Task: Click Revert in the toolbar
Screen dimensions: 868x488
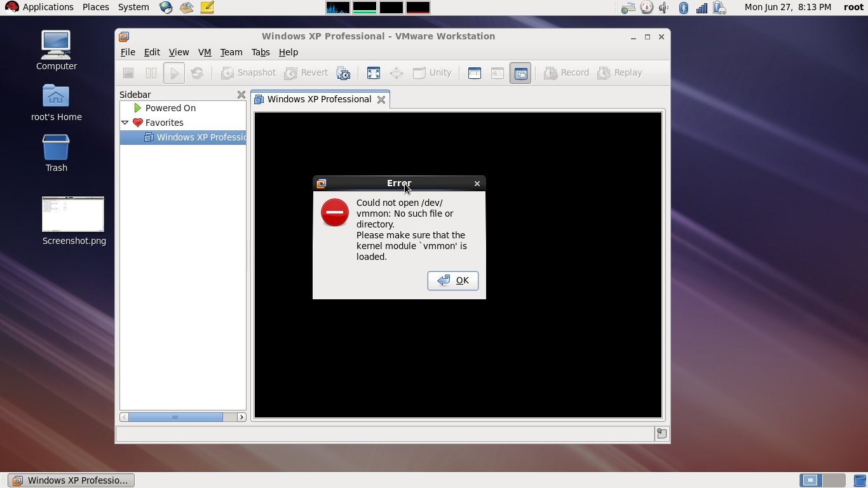Action: pos(306,73)
